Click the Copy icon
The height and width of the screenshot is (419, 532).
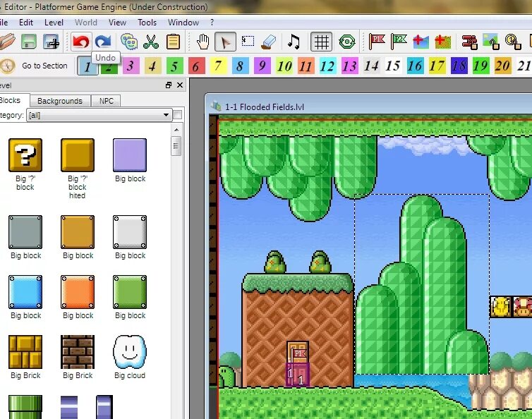coord(129,42)
